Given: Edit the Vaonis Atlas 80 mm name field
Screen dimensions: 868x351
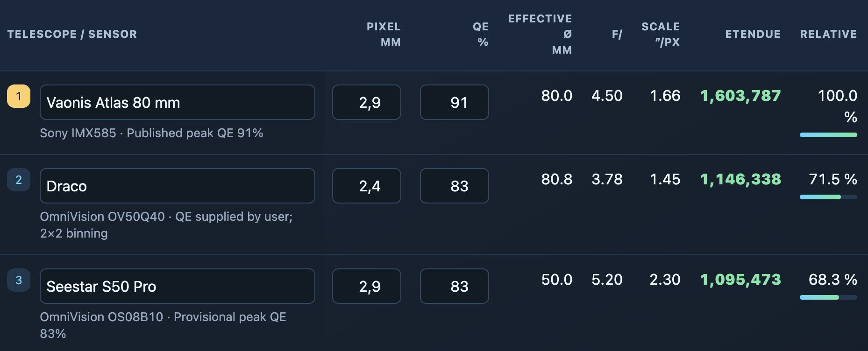Looking at the screenshot, I should (178, 102).
